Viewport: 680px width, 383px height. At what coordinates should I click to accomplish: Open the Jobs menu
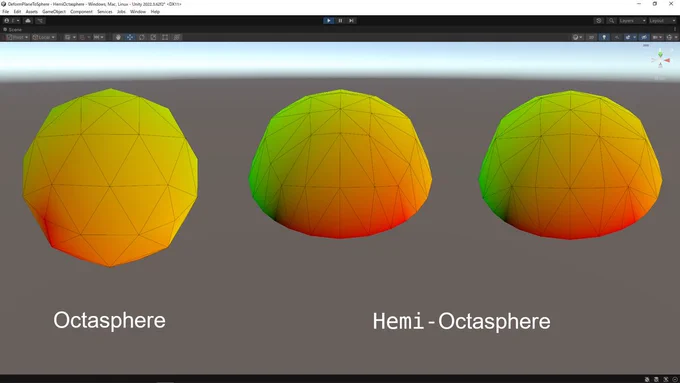[x=121, y=12]
